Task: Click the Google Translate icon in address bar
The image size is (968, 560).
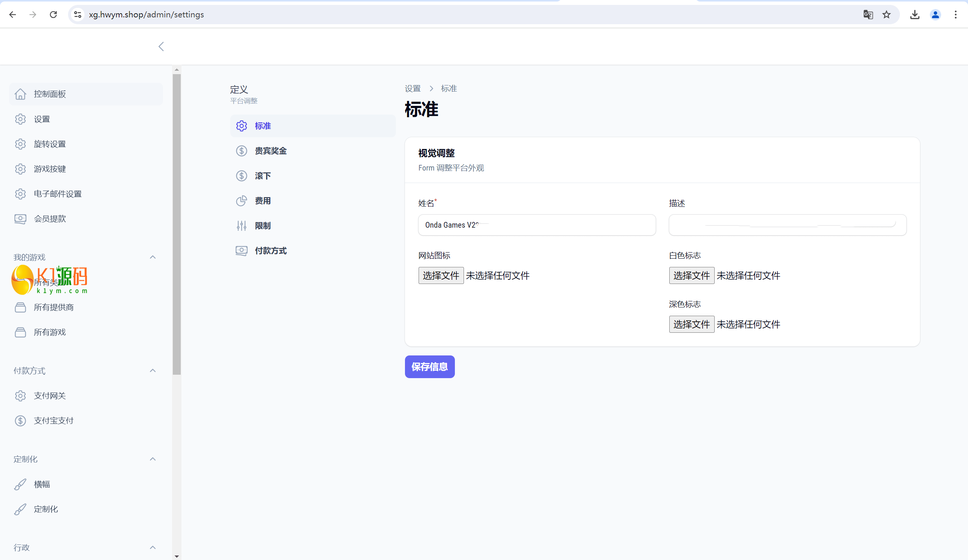Action: click(x=868, y=15)
